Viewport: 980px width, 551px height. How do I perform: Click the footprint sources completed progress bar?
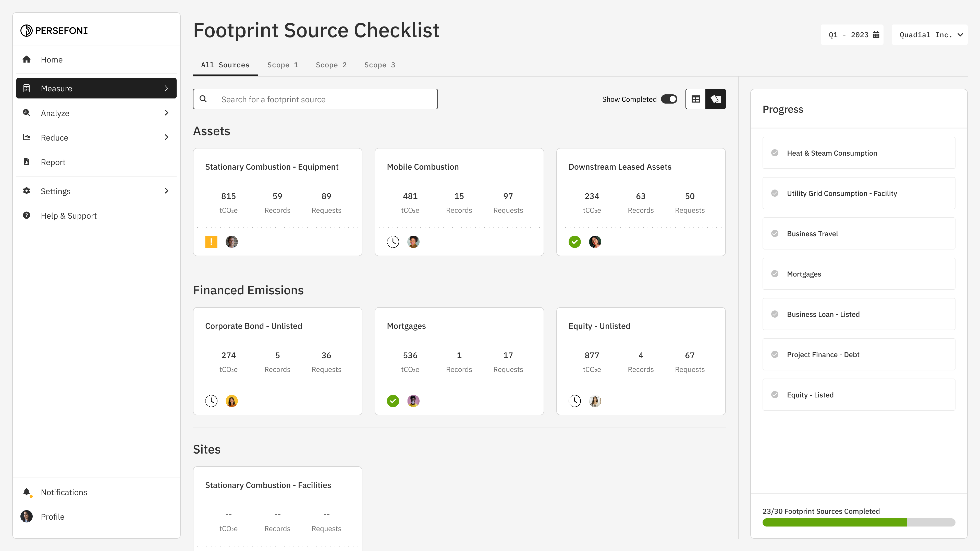(x=859, y=522)
